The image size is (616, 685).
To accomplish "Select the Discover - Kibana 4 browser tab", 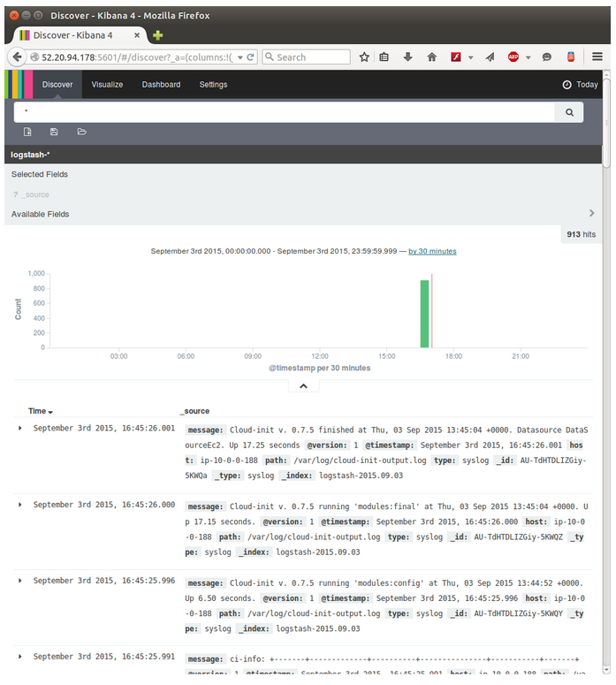I will 80,35.
